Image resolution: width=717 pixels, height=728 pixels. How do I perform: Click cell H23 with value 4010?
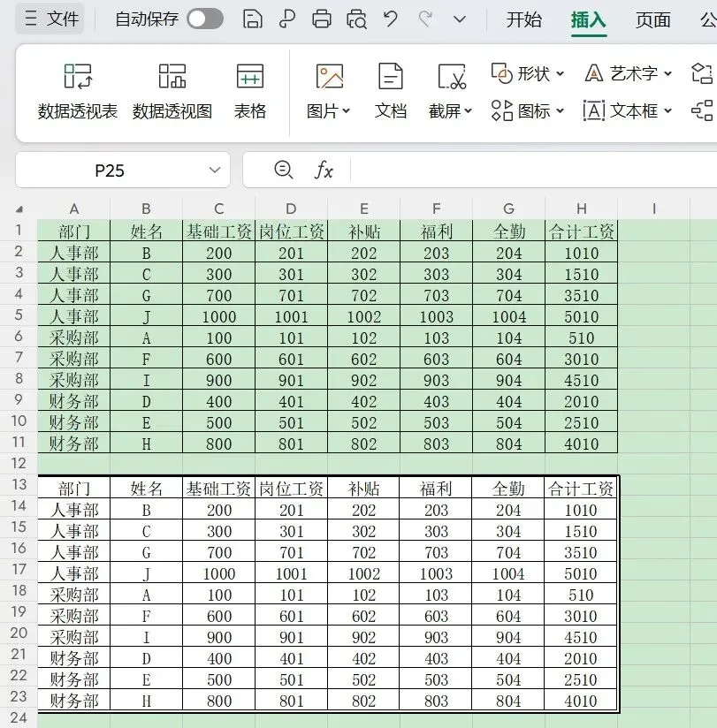[580, 700]
